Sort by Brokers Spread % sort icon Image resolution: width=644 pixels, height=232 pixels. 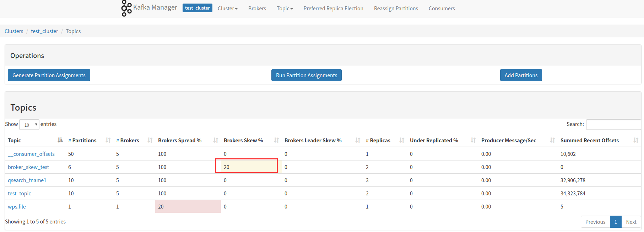(216, 140)
